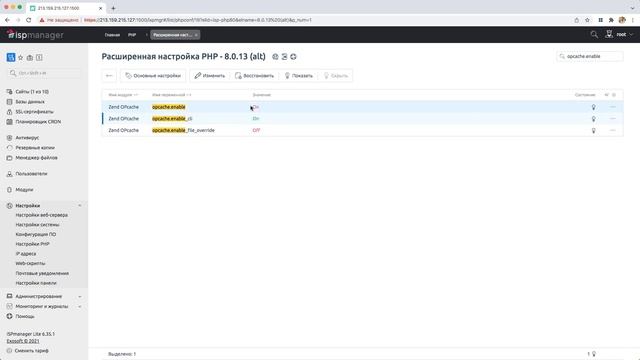
Task: Close the Расширенная наст... tab
Action: coord(196,35)
